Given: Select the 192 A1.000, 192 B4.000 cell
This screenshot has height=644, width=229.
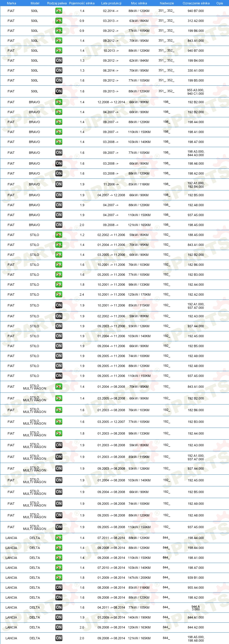Looking at the screenshot, I should click(x=196, y=185).
